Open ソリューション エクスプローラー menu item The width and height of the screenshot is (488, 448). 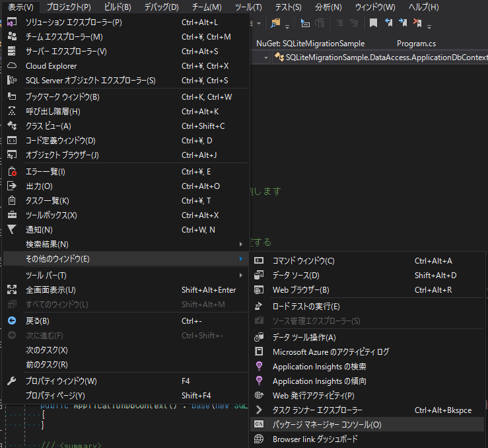click(x=125, y=22)
